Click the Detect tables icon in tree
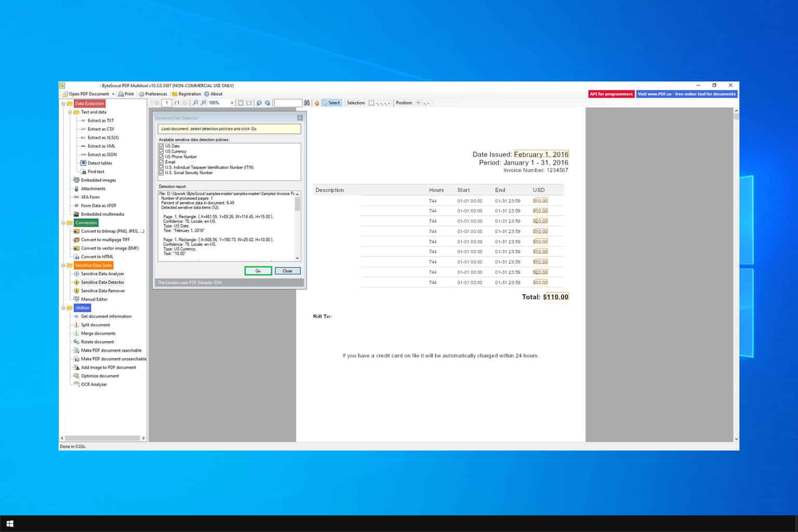The height and width of the screenshot is (532, 798). tap(83, 163)
